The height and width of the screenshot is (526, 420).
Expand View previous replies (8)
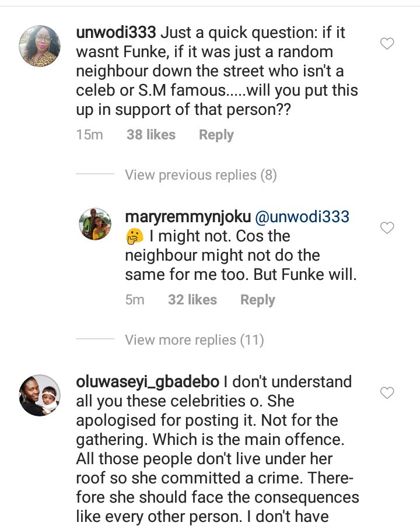click(x=200, y=175)
